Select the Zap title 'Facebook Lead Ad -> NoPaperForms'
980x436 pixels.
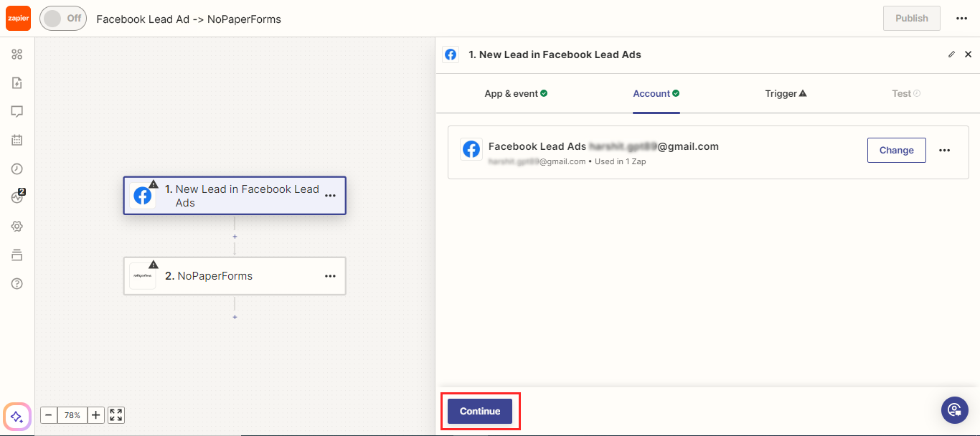[x=189, y=19]
